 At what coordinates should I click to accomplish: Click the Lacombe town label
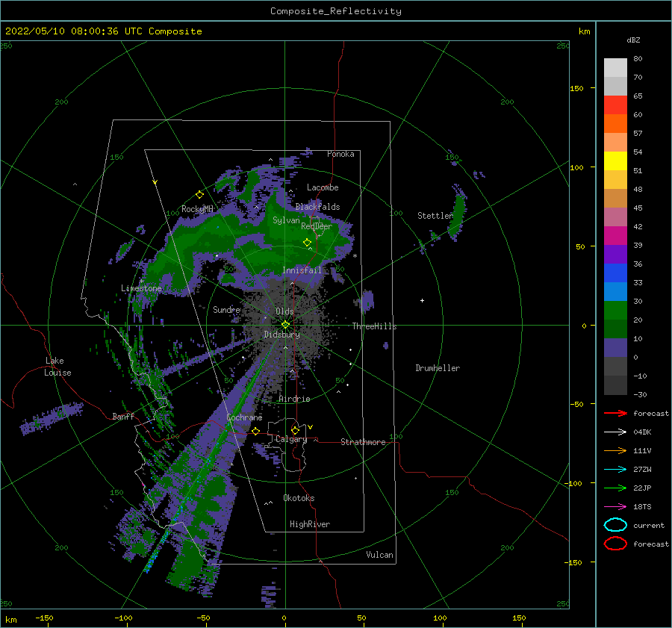323,187
